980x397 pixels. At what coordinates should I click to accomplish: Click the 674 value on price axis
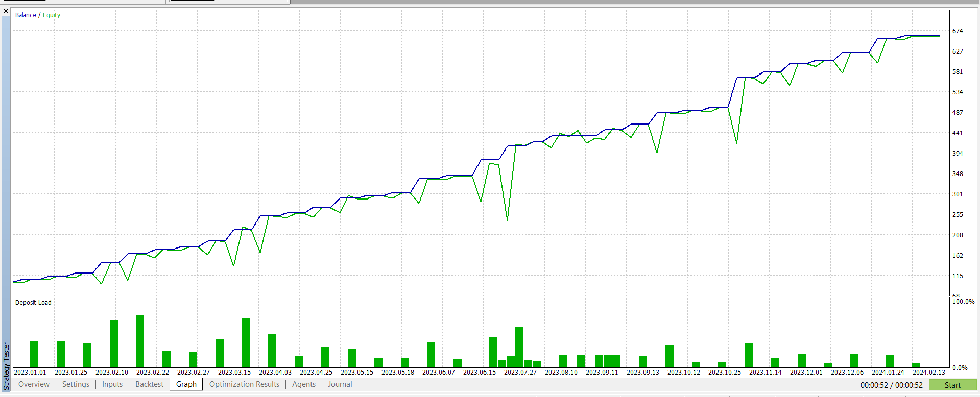click(958, 31)
